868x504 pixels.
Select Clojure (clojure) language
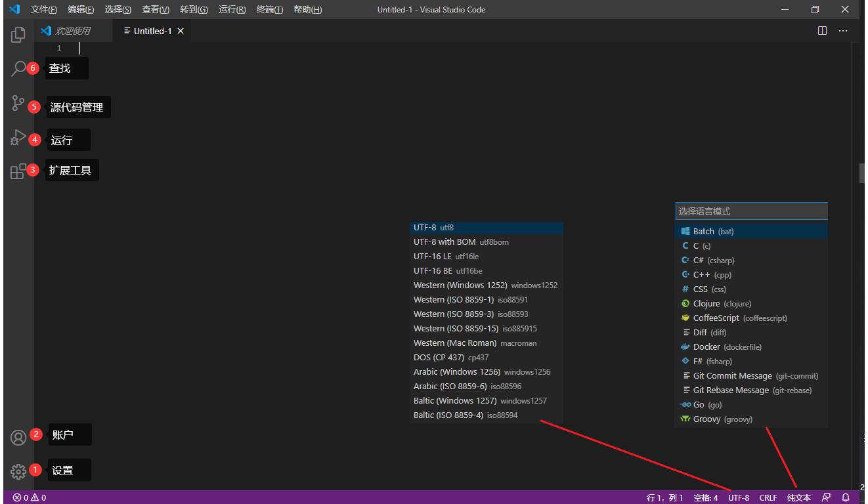click(751, 303)
